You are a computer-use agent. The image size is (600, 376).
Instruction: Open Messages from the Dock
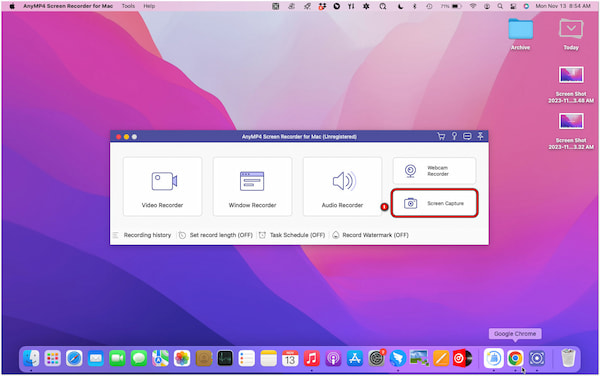[139, 358]
